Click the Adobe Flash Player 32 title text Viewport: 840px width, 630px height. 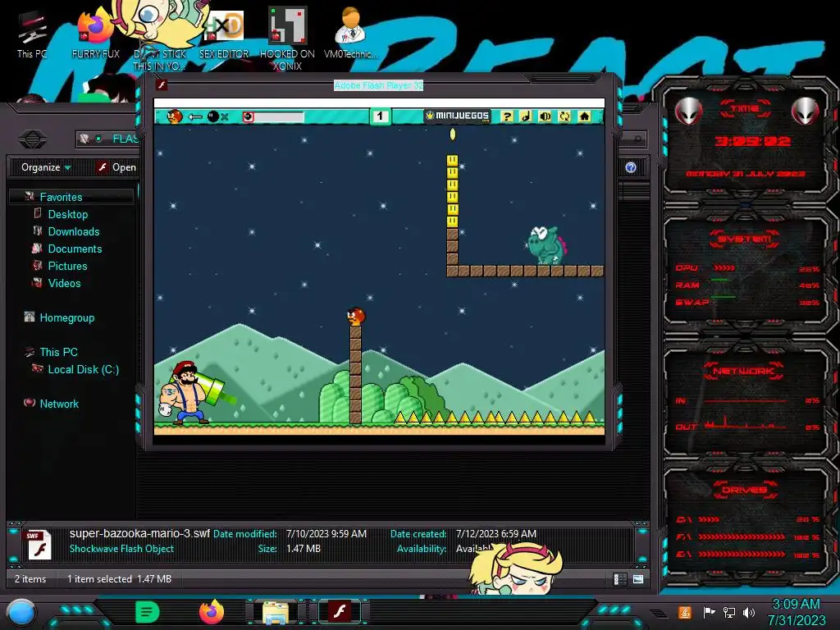tap(378, 85)
